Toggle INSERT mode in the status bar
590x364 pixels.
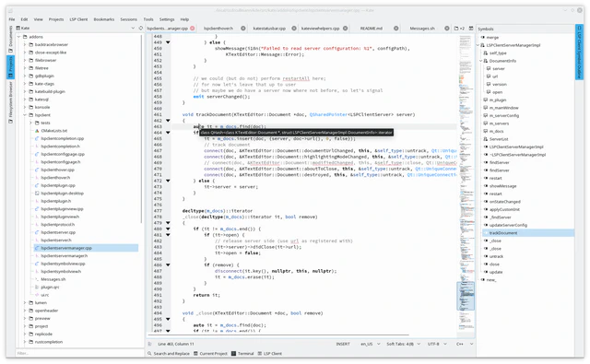point(343,344)
